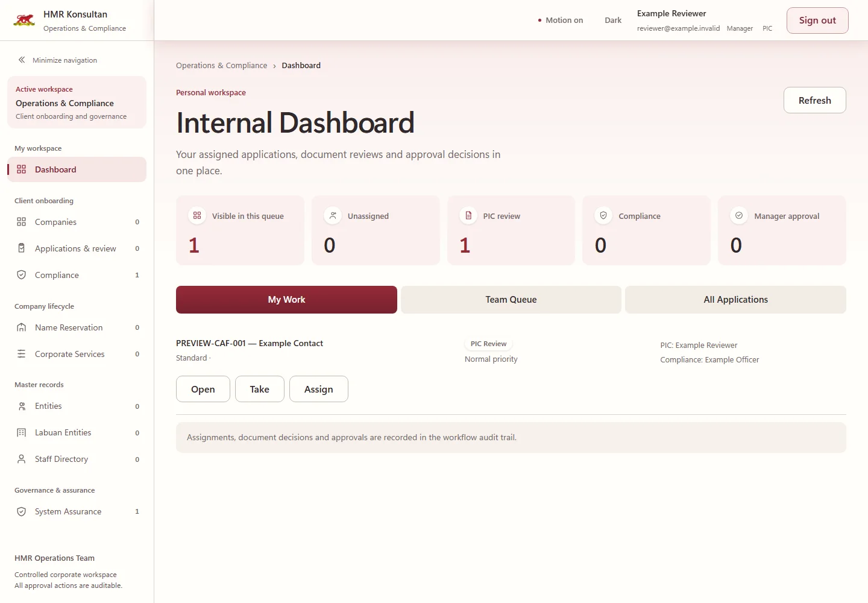Image resolution: width=868 pixels, height=603 pixels.
Task: Click the Compliance shield icon in sidebar
Action: pyautogui.click(x=22, y=275)
